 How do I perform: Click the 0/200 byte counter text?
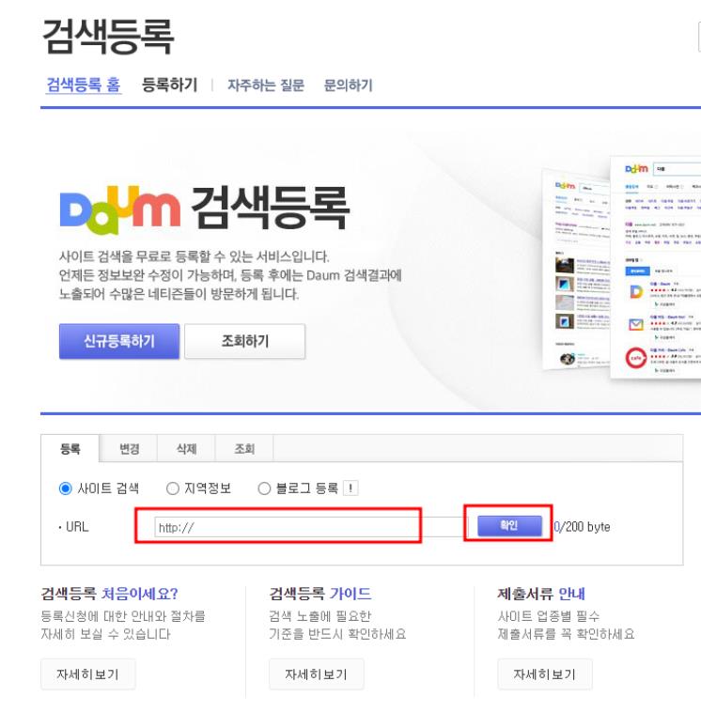coord(582,526)
